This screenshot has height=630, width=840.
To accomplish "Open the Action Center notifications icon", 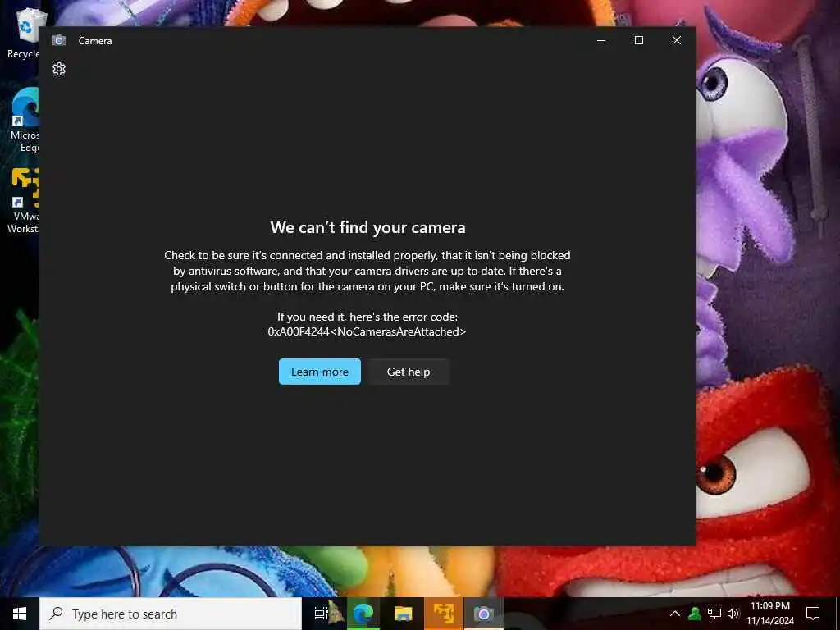I will click(813, 614).
